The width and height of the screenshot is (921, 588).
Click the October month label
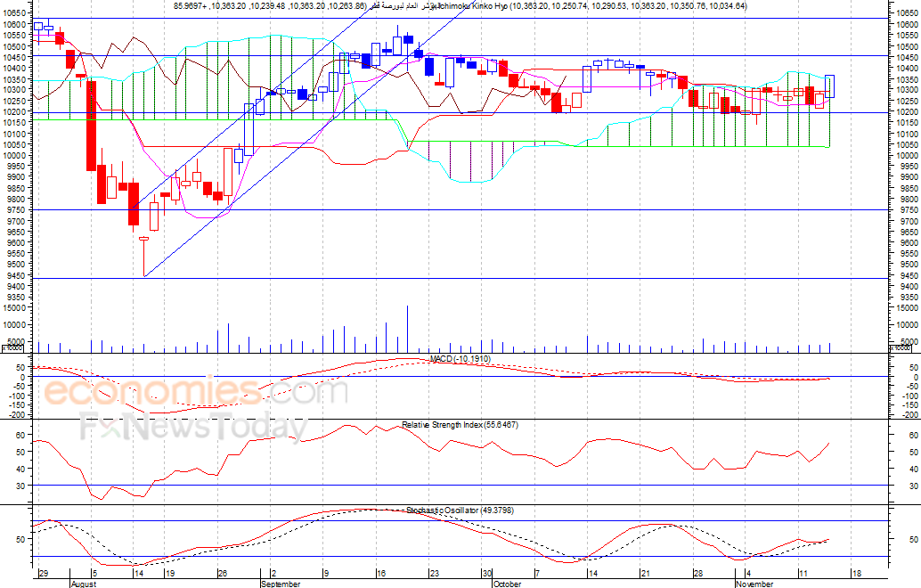pos(507,584)
